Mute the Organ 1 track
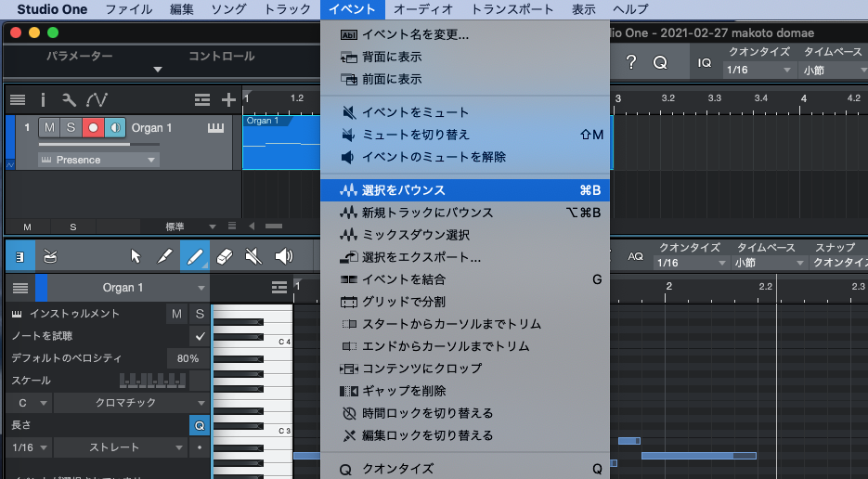Image resolution: width=868 pixels, height=479 pixels. tap(49, 127)
